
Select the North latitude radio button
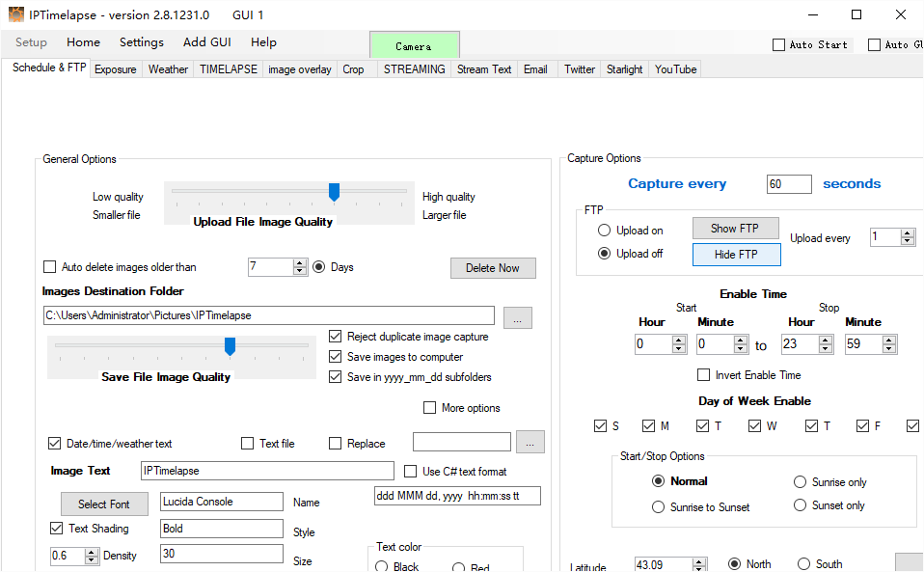[734, 563]
